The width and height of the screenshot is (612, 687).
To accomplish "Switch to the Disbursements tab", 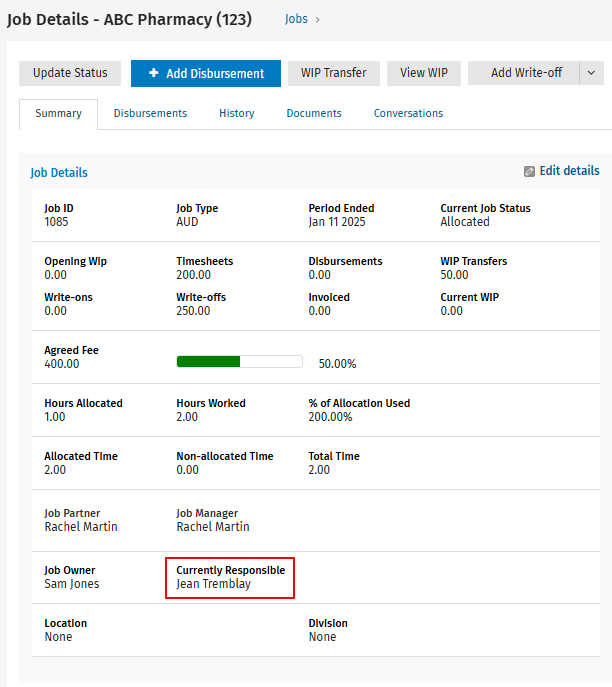I will point(150,113).
